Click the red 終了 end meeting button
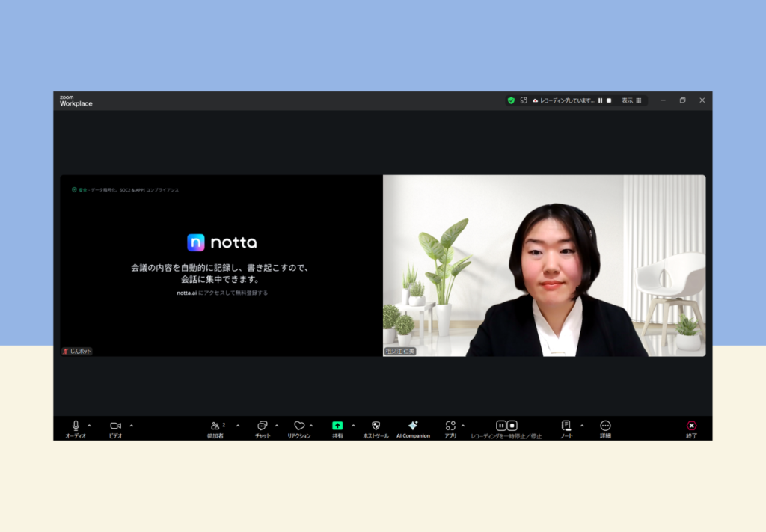The height and width of the screenshot is (532, 766). pyautogui.click(x=691, y=426)
